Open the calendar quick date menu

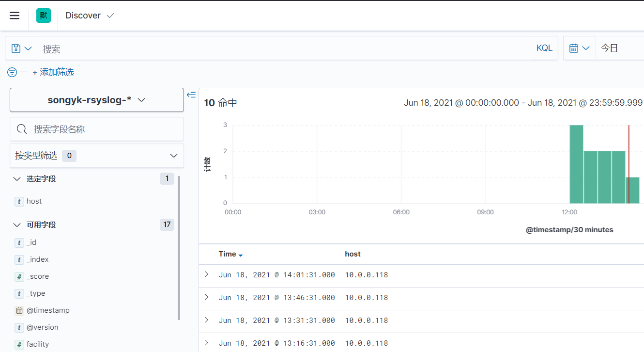click(580, 48)
